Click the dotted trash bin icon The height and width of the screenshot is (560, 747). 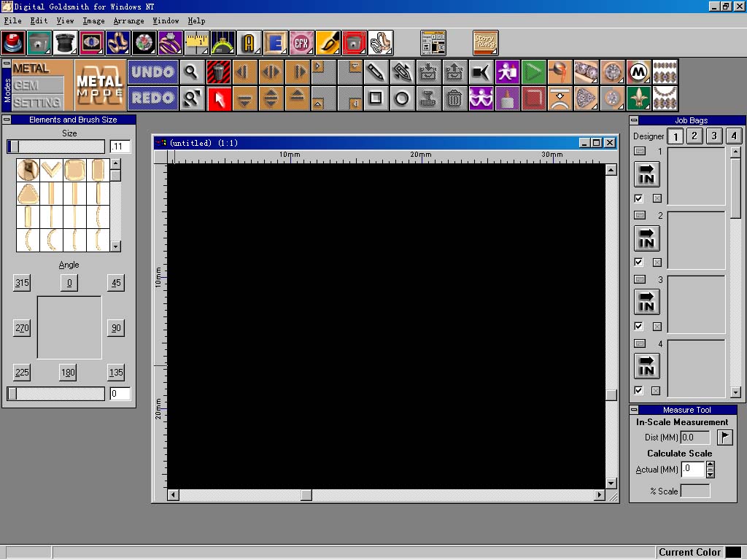point(454,98)
